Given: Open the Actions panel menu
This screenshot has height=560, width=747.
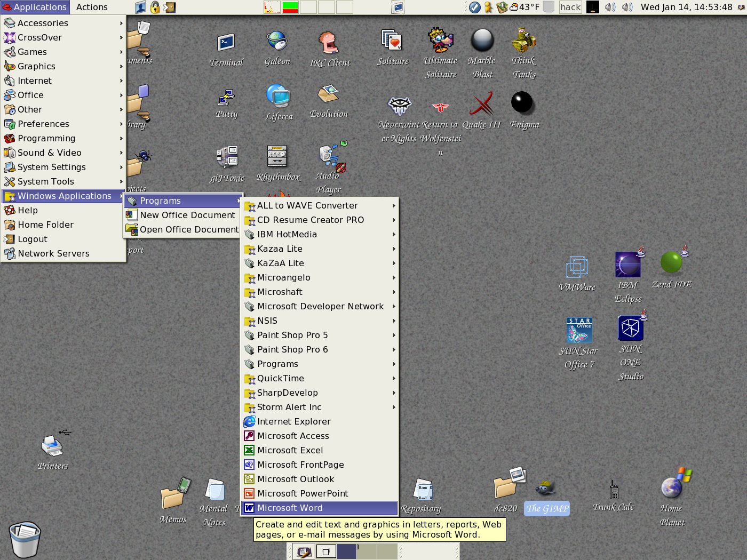Looking at the screenshot, I should click(x=92, y=7).
